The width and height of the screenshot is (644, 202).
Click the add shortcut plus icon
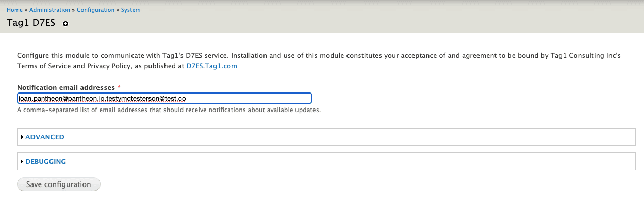65,24
